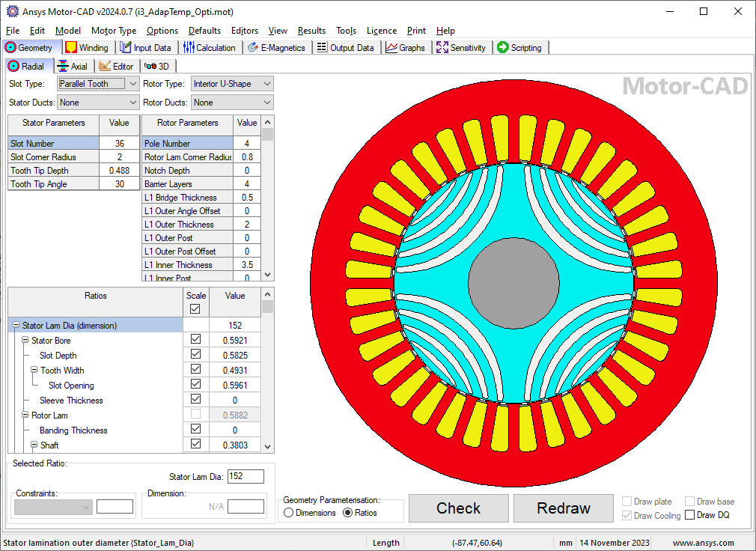Select the Dimensions parameterisation option
The image size is (756, 551).
[x=289, y=513]
